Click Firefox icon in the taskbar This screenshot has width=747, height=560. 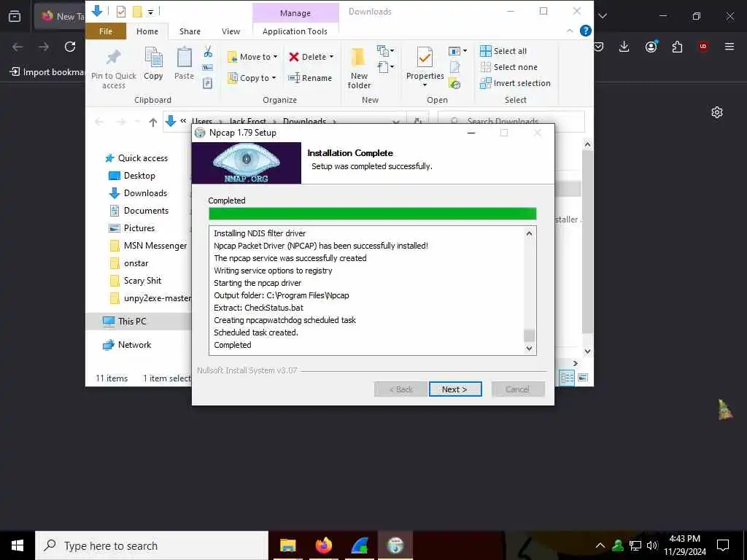coord(324,545)
